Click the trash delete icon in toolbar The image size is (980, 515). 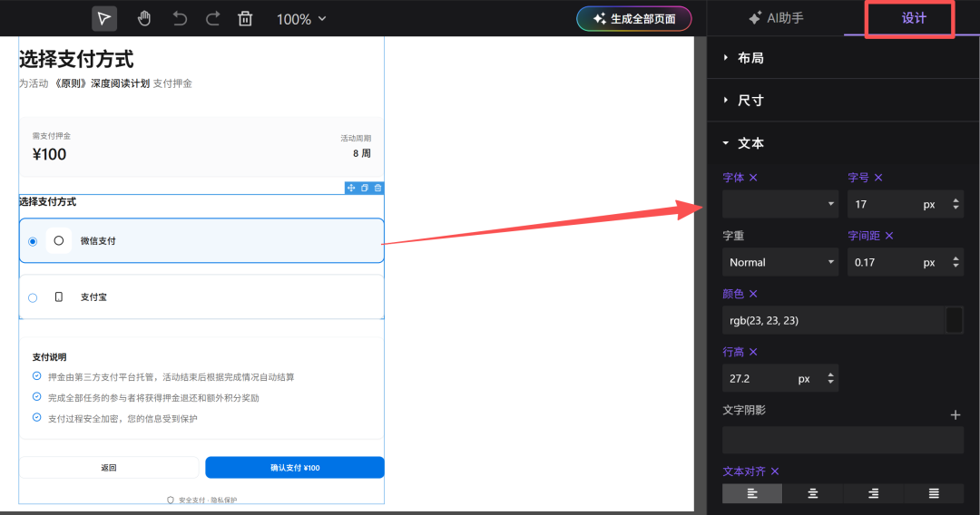tap(245, 18)
